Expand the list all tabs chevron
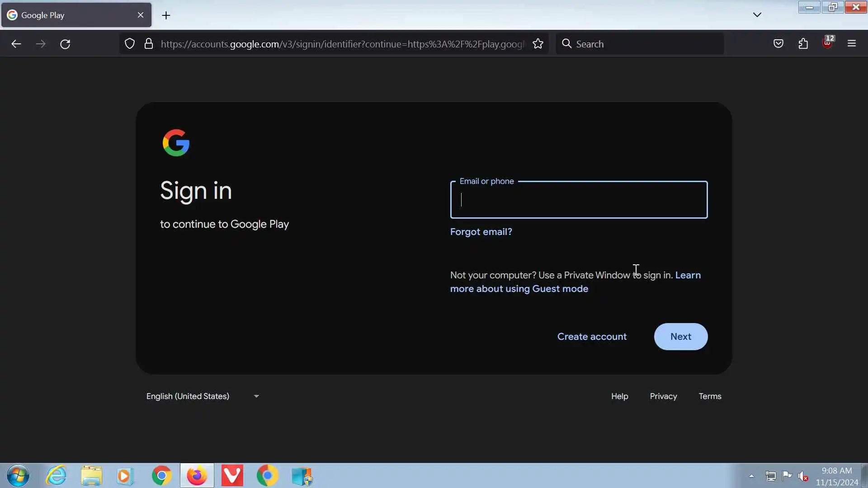 [757, 15]
